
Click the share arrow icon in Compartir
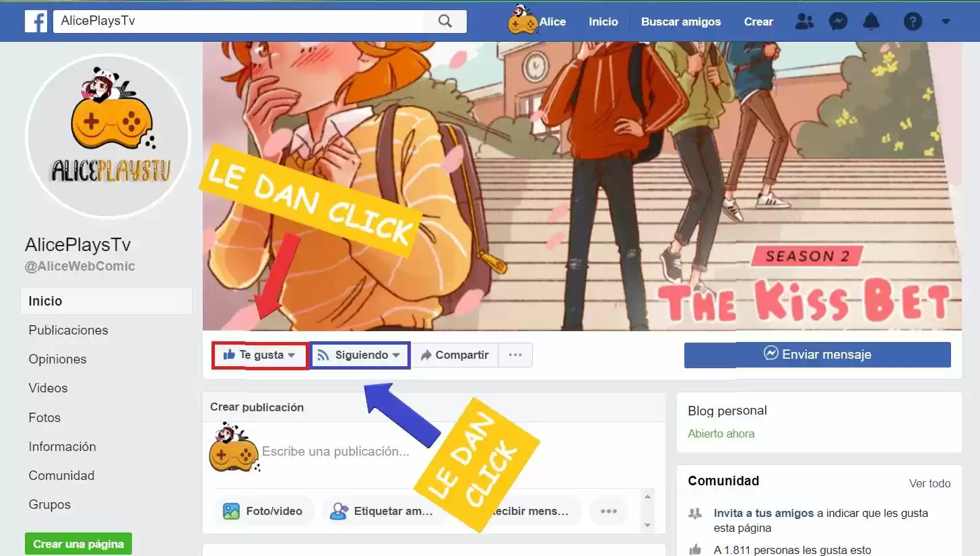(426, 355)
